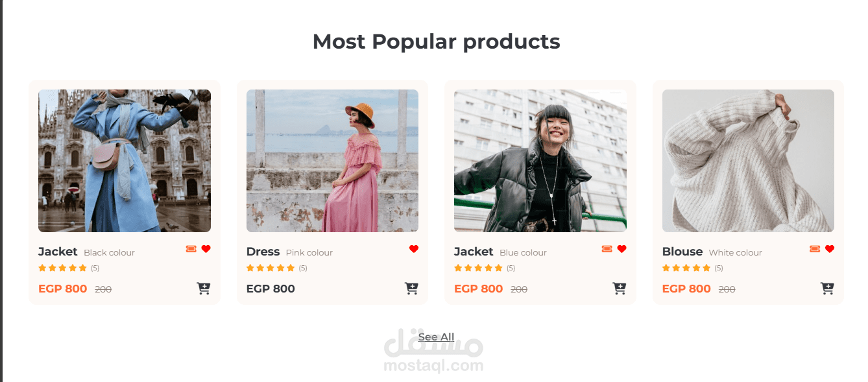Click coupon icon on Black colour Jacket

click(x=191, y=249)
